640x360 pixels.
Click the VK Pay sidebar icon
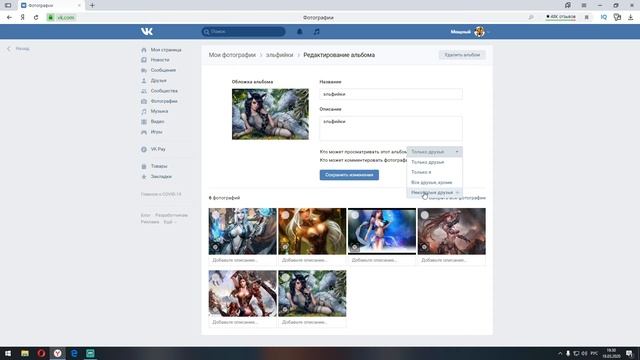click(144, 149)
